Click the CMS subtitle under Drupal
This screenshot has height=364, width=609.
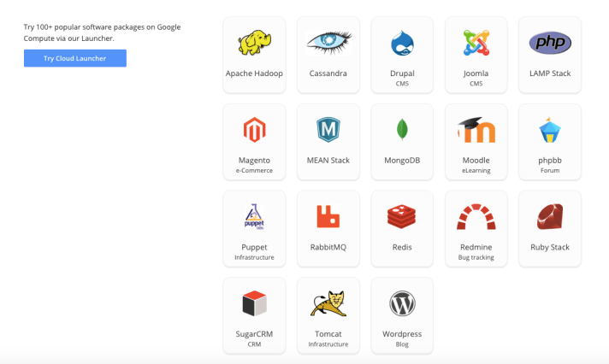402,84
